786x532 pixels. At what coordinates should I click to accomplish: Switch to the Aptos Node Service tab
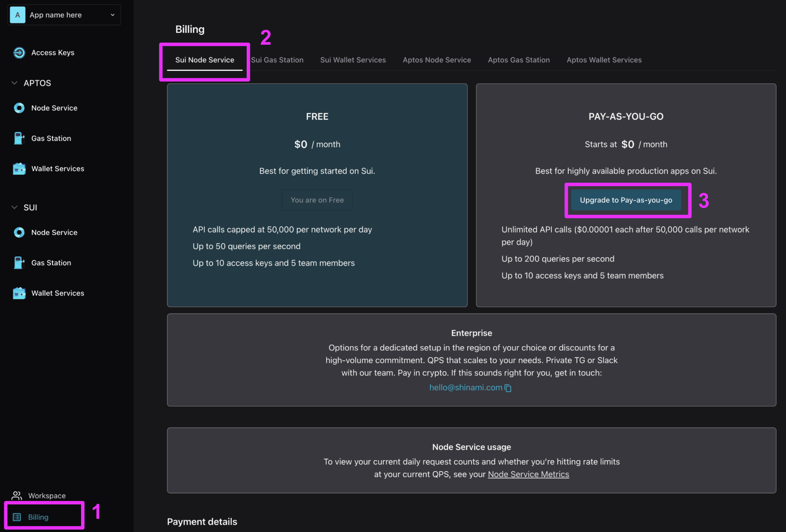(437, 60)
